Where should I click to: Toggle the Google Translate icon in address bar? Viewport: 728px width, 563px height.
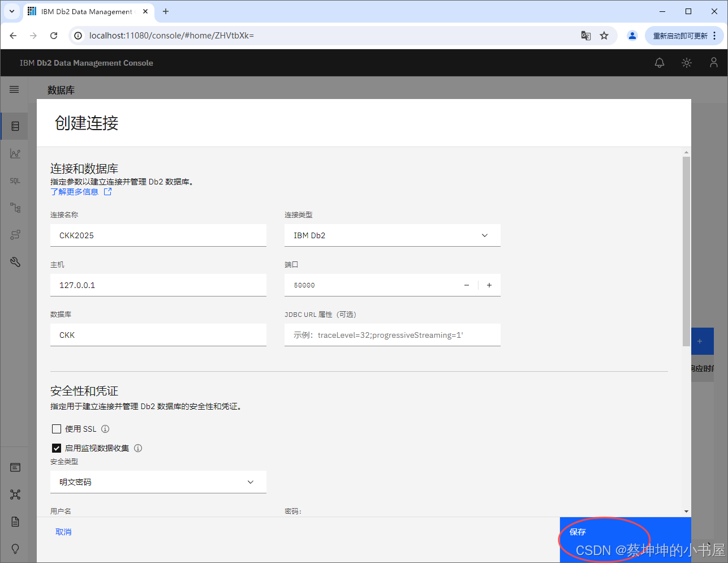(x=585, y=35)
